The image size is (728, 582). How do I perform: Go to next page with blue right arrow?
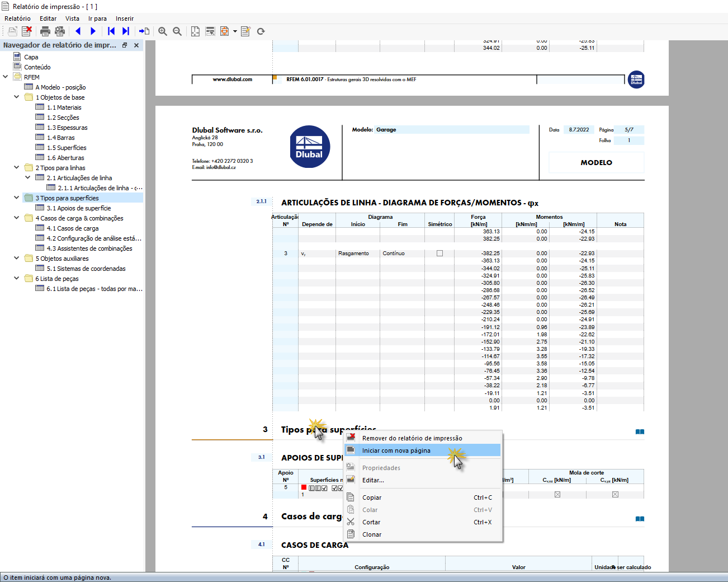93,31
